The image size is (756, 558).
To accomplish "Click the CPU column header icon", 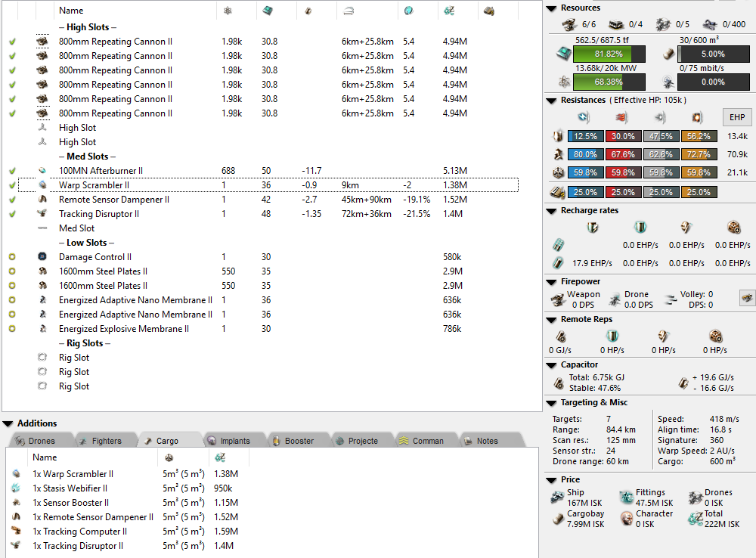I will coord(268,11).
